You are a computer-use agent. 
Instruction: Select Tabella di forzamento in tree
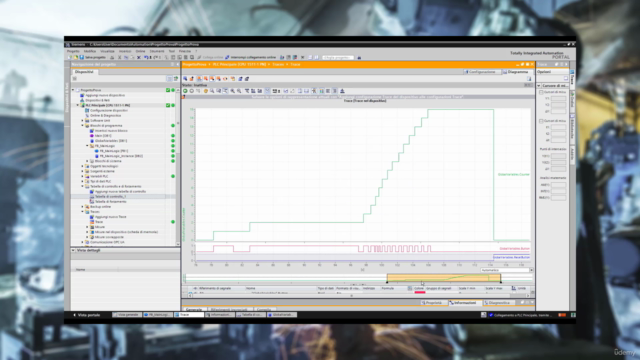[x=110, y=202]
